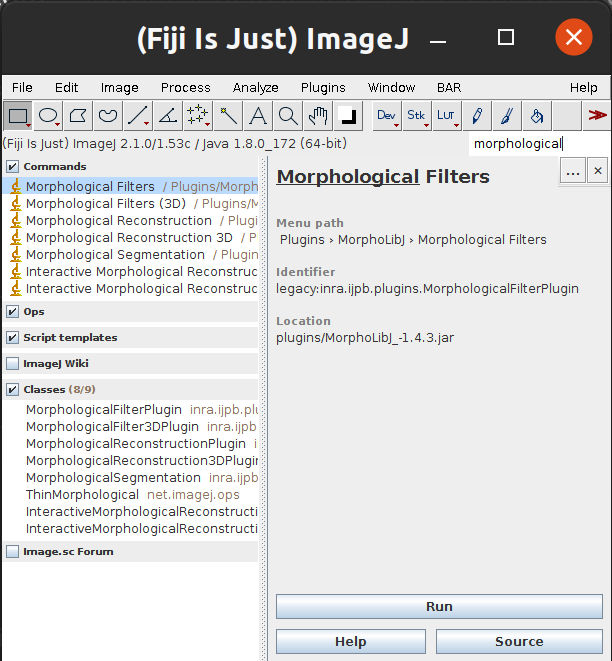Open the Plugins menu
Screen dimensions: 612x661
click(323, 87)
